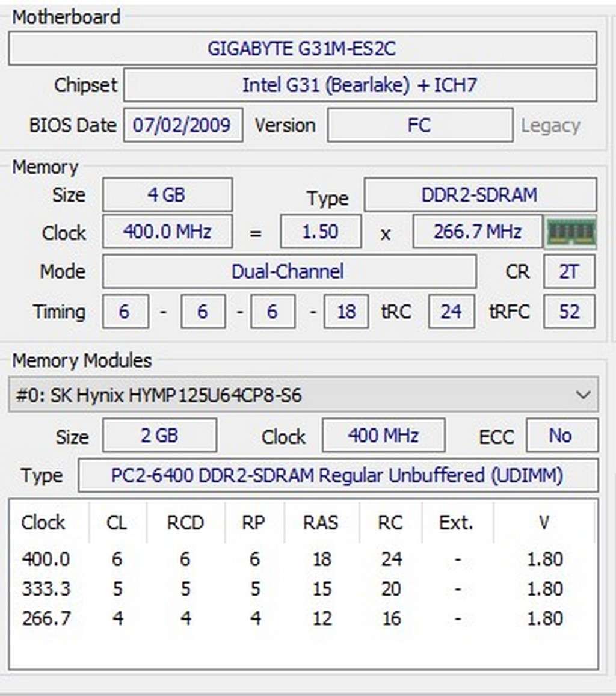Screen dimensions: 616x696
Task: Click the 1.50 clock multiplier field
Action: pyautogui.click(x=320, y=232)
